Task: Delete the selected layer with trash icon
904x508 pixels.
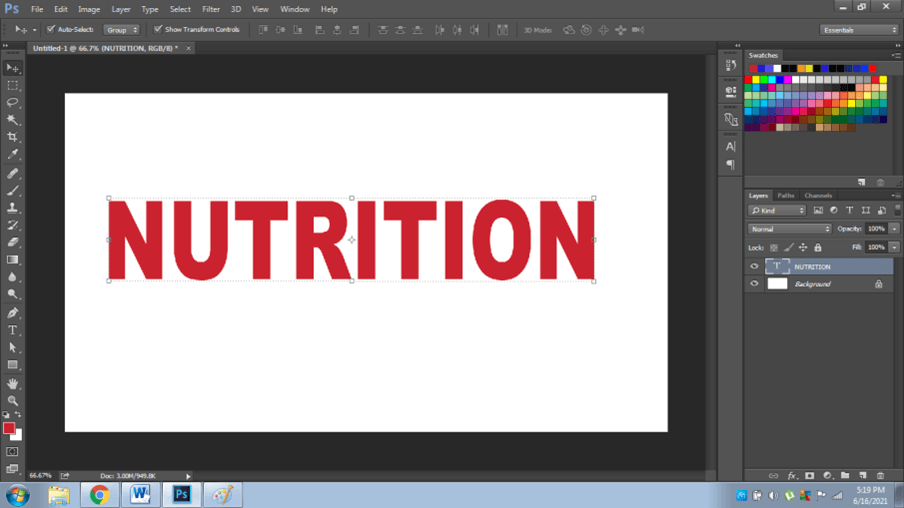Action: (x=880, y=476)
